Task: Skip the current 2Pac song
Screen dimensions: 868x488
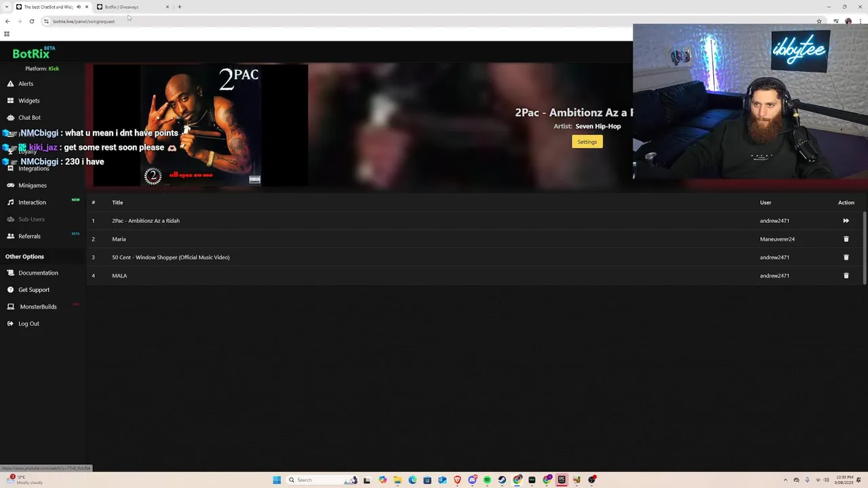Action: 846,220
